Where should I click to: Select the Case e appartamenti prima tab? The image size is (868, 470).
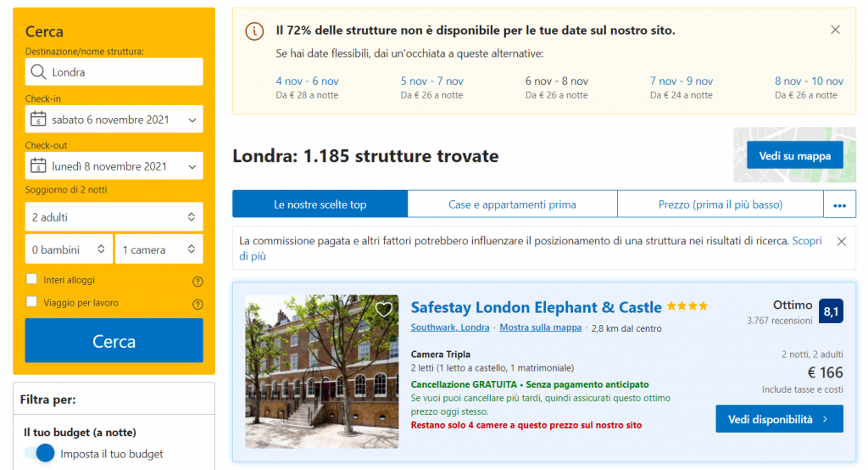click(x=512, y=204)
